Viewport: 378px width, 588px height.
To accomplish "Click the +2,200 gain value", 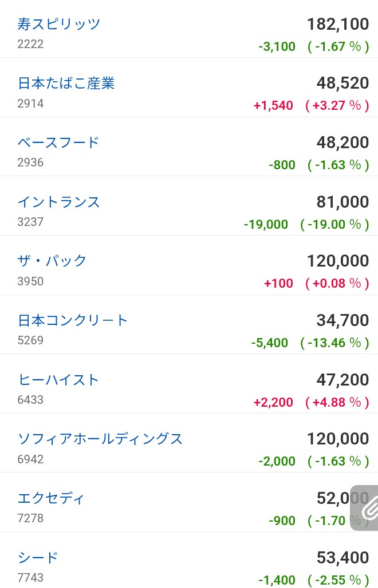I will [x=273, y=402].
